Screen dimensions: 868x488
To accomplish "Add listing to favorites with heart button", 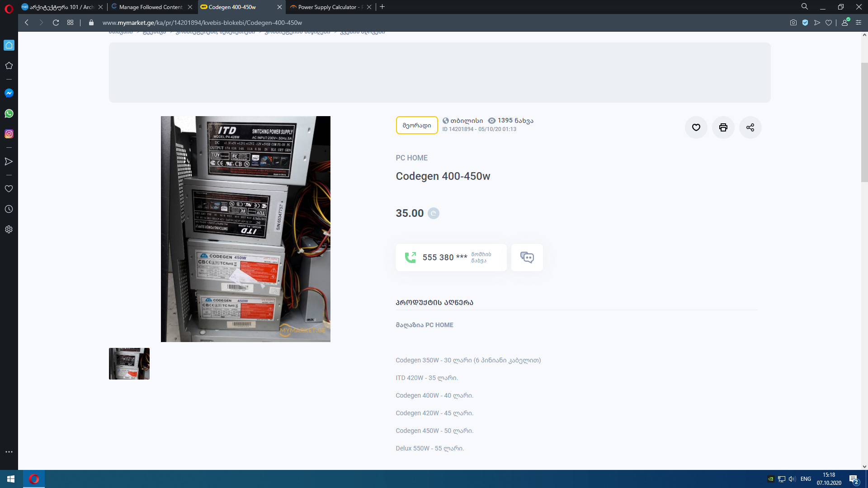I will [x=696, y=127].
